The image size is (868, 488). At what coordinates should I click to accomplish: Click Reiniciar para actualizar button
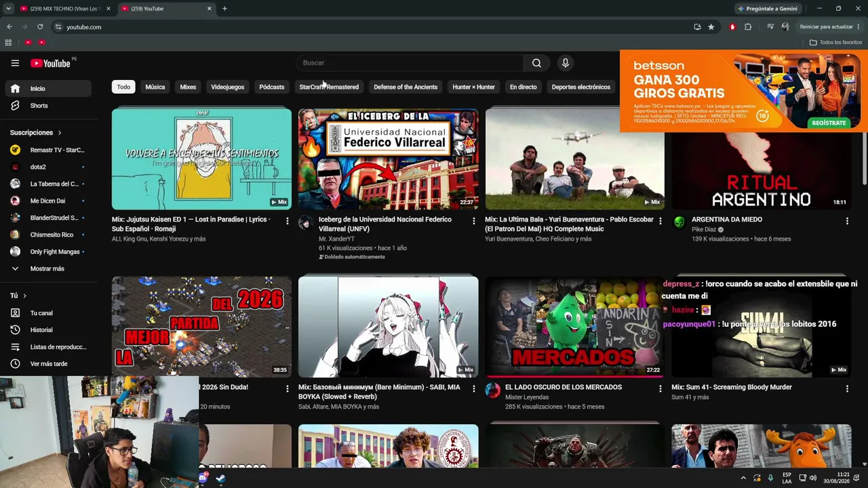(x=826, y=27)
